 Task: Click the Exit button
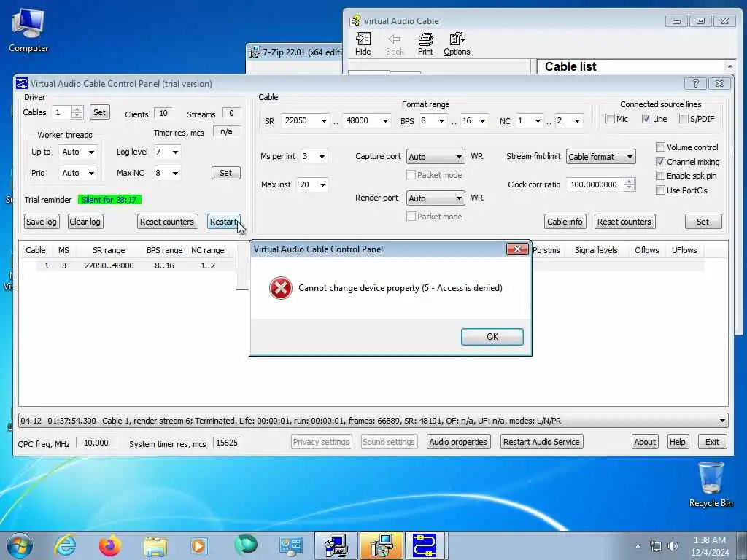coord(712,442)
